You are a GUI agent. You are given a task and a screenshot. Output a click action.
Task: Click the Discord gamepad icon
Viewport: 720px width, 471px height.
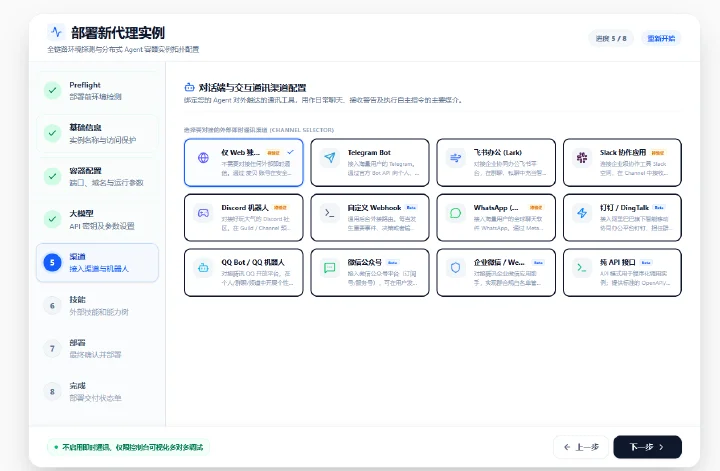pos(203,213)
